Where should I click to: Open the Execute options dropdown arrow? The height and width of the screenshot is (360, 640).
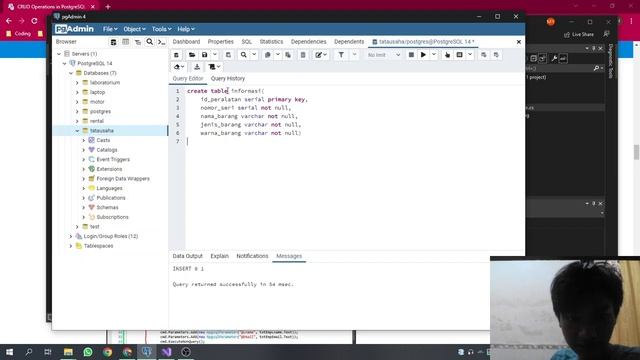tap(433, 55)
